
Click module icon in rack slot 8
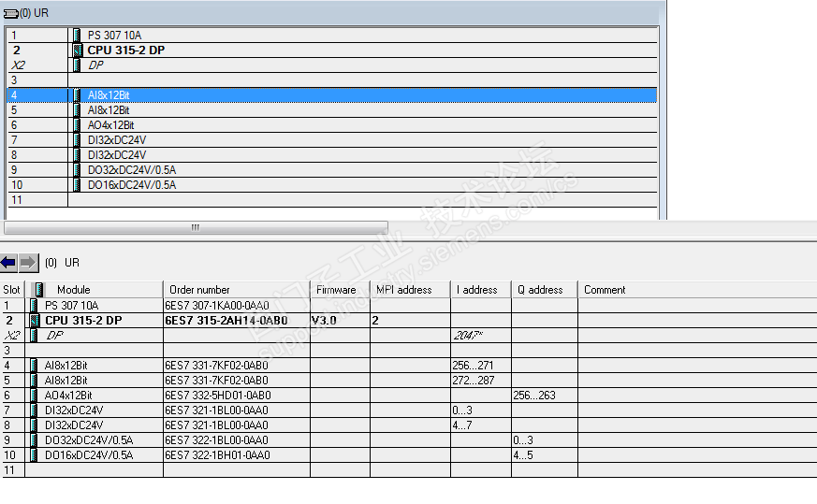pos(77,154)
